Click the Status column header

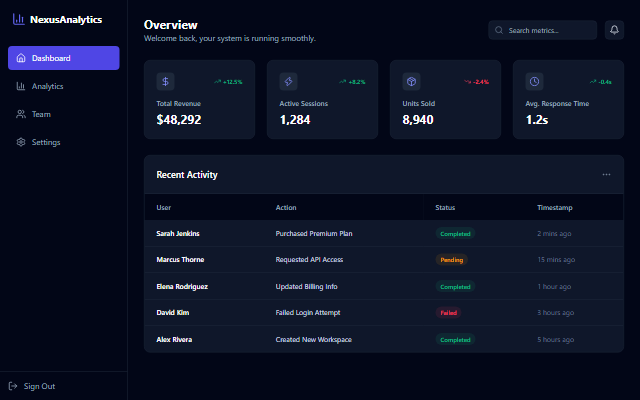point(445,207)
